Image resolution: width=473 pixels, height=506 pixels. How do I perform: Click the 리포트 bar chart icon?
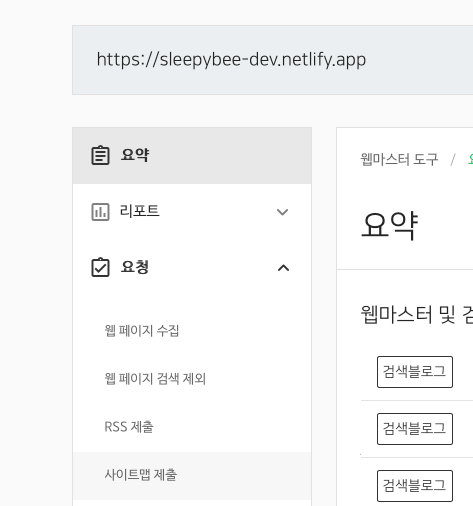[x=100, y=212]
